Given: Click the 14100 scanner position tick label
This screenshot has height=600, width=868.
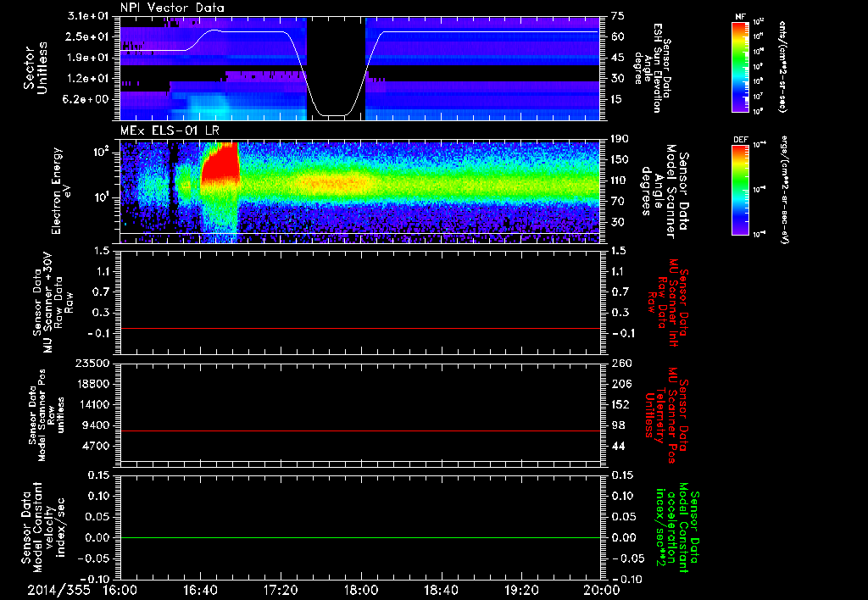Looking at the screenshot, I should pyautogui.click(x=92, y=404).
